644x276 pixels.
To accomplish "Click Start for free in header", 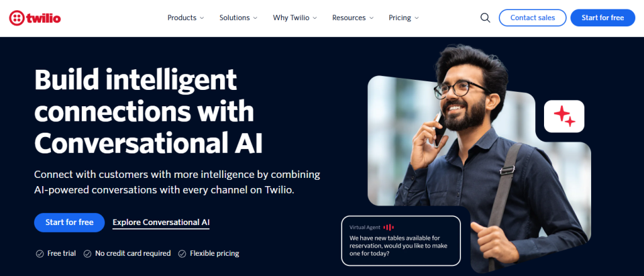I will 602,18.
